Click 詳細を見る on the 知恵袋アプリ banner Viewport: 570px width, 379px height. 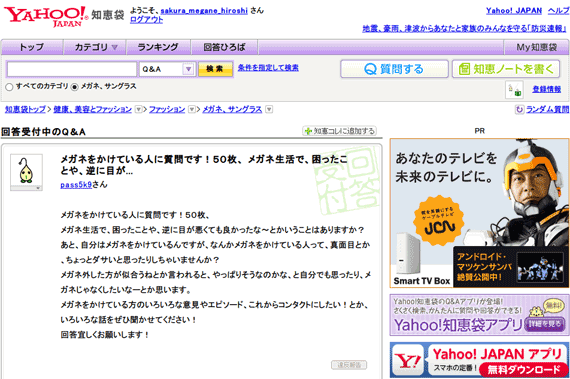coord(544,324)
